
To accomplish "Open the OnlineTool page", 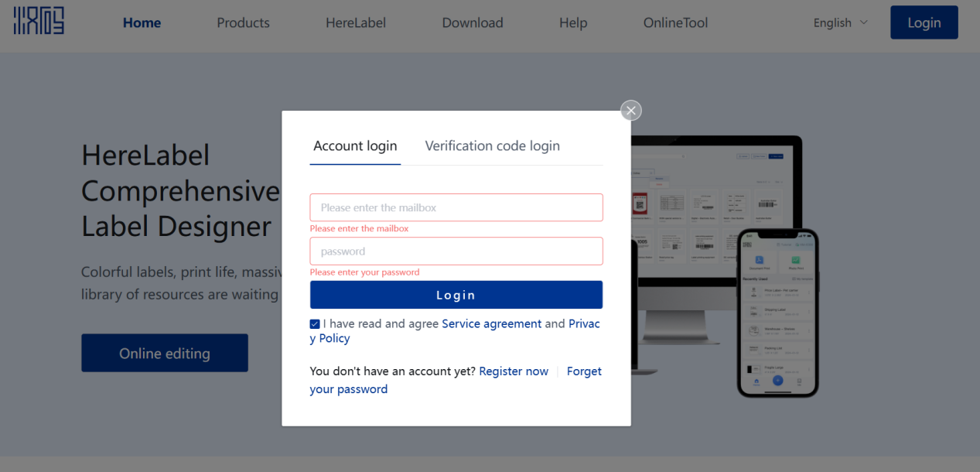I will (x=675, y=22).
